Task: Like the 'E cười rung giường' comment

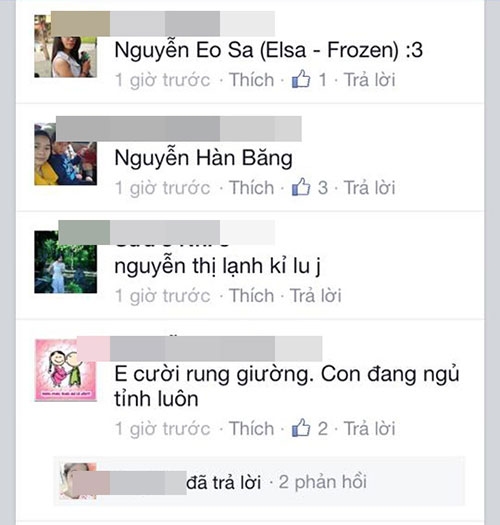Action: coord(252,429)
